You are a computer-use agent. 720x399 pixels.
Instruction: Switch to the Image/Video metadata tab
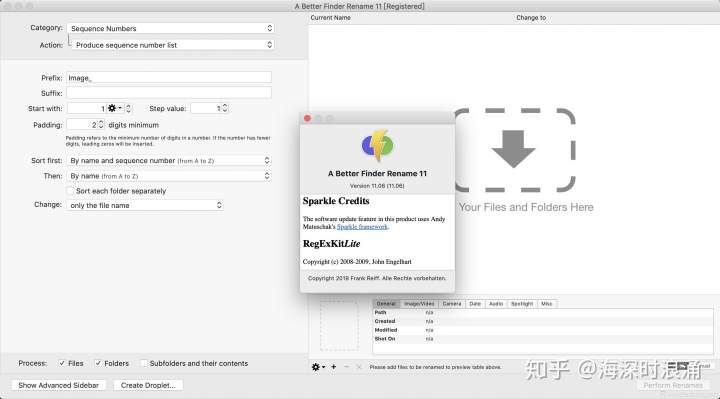pyautogui.click(x=419, y=303)
